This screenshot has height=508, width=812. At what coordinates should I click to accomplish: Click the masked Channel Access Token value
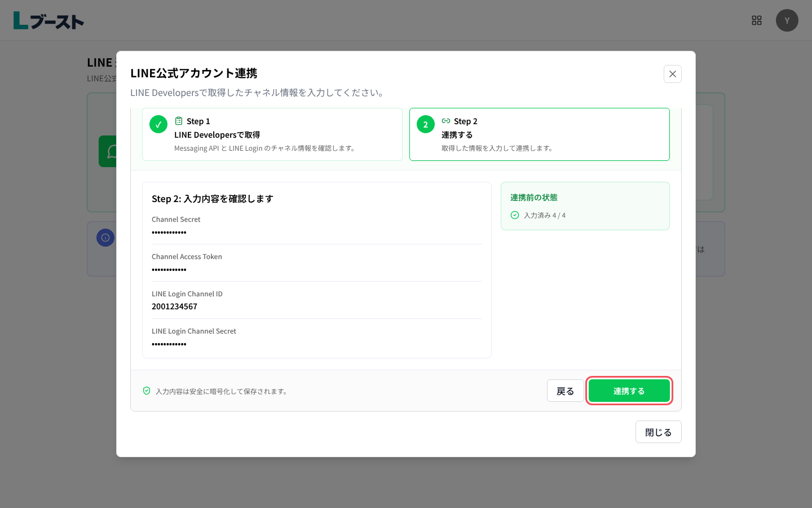(169, 270)
